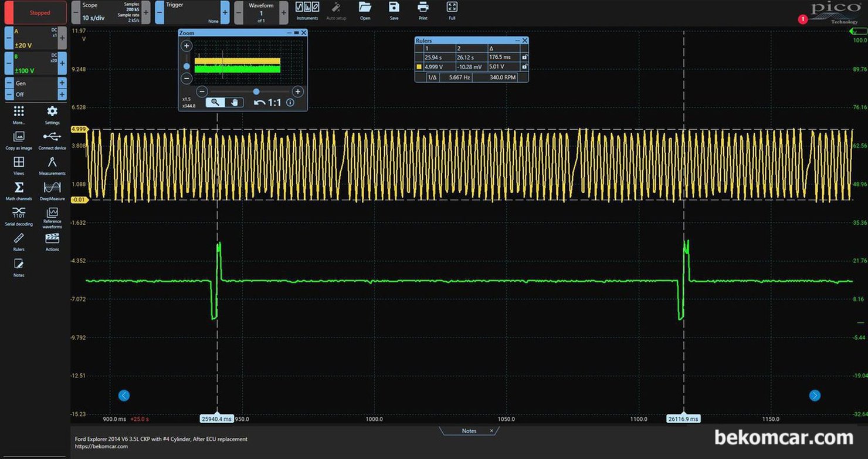Decrease Channel B input range
The height and width of the screenshot is (459, 868).
point(9,63)
